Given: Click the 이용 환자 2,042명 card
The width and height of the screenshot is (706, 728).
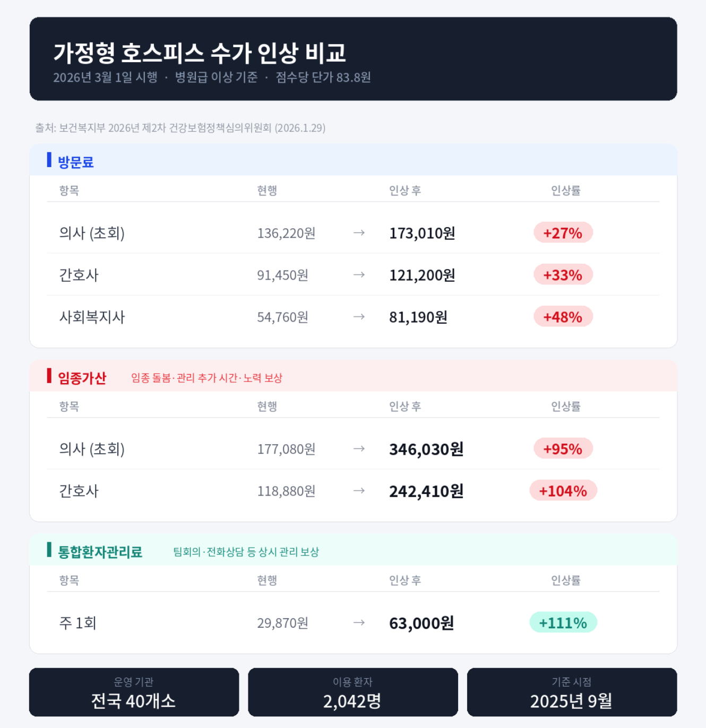Looking at the screenshot, I should click(353, 692).
